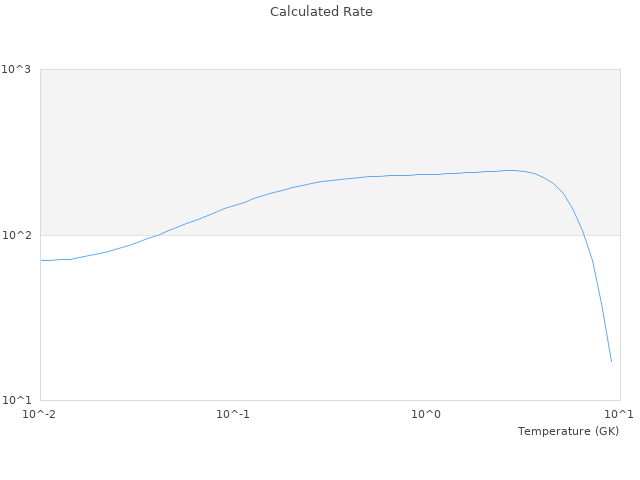The width and height of the screenshot is (640, 480).
Task: Select the 10^1 y-axis tick label
Action: click(x=17, y=401)
